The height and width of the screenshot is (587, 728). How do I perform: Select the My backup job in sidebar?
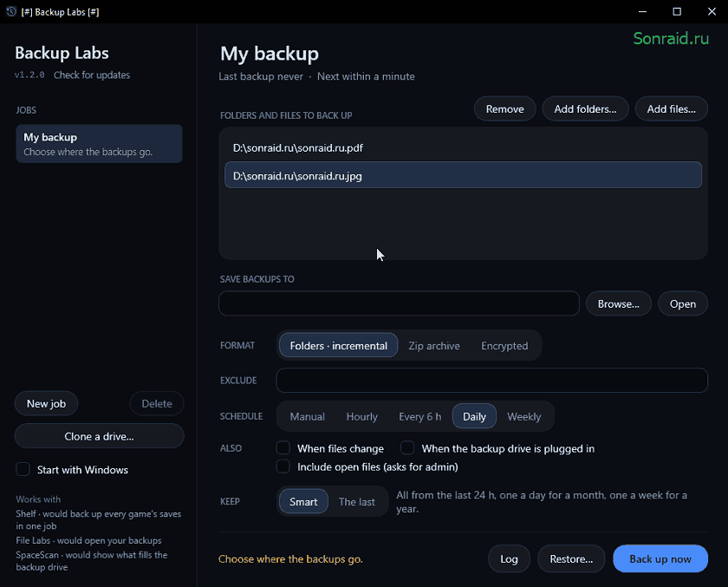tap(99, 144)
